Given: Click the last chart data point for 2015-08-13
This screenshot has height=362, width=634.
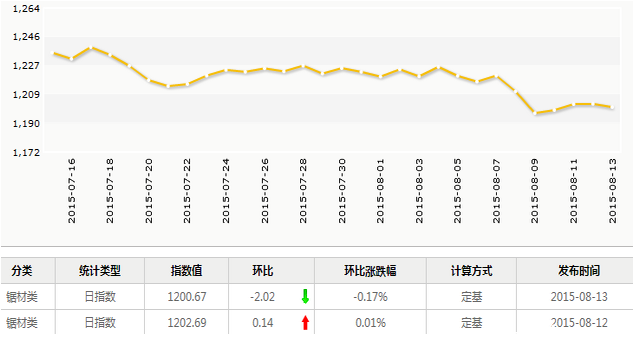Looking at the screenshot, I should click(612, 107).
